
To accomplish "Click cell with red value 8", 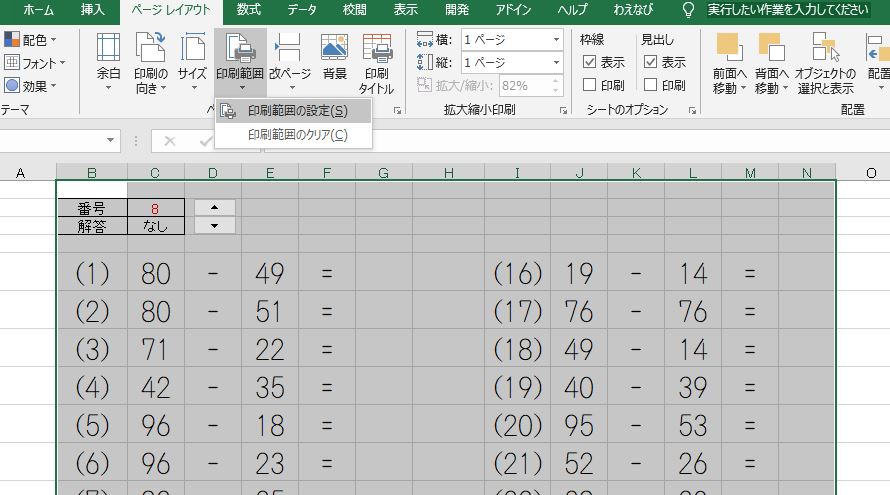I will 156,208.
